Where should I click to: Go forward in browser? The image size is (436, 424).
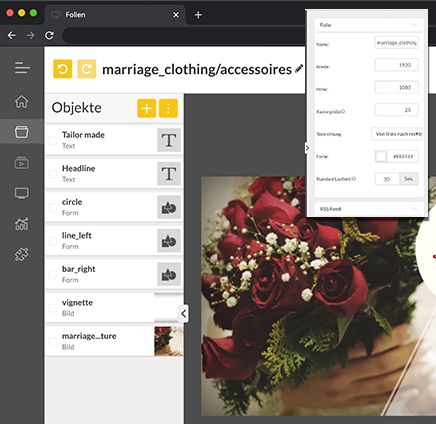pyautogui.click(x=31, y=35)
